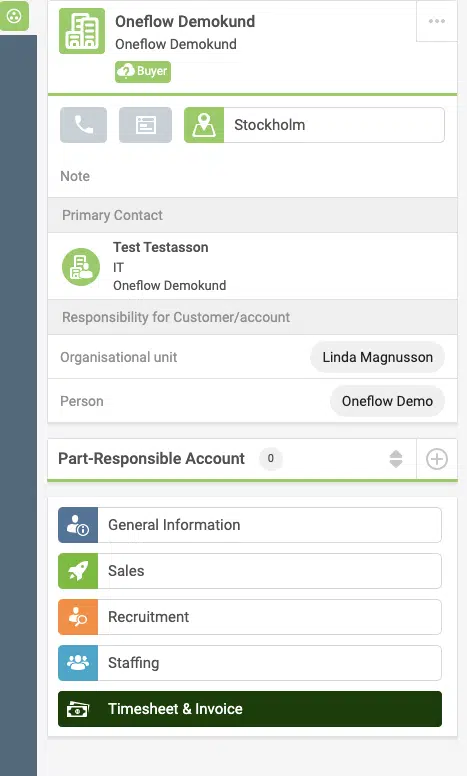Click the map location pin icon
Viewport: 467px width, 776px height.
pyautogui.click(x=204, y=125)
